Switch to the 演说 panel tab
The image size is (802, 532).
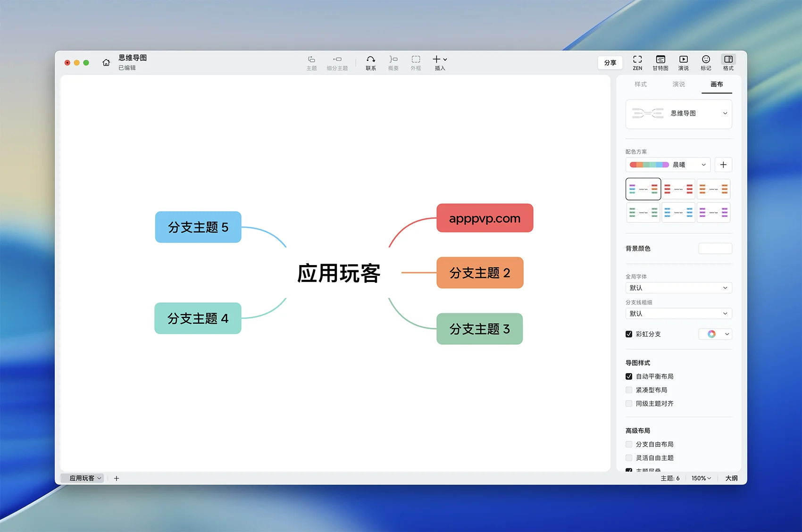pos(678,84)
